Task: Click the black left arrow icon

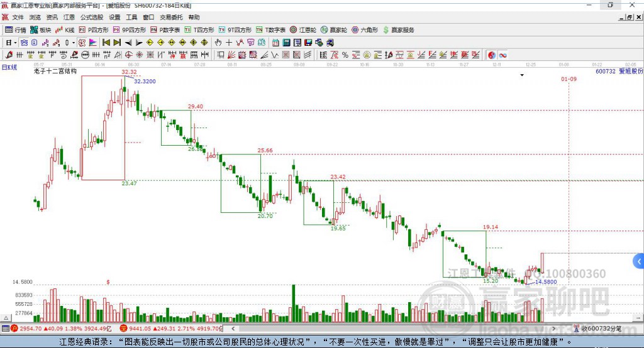Action: coord(128,43)
